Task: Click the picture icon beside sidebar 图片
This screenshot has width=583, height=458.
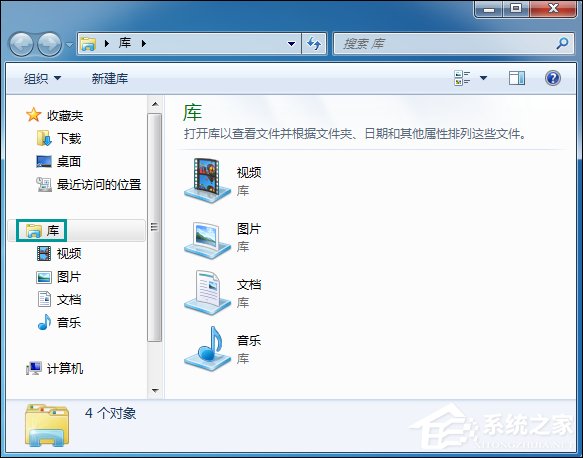Action: pyautogui.click(x=44, y=277)
